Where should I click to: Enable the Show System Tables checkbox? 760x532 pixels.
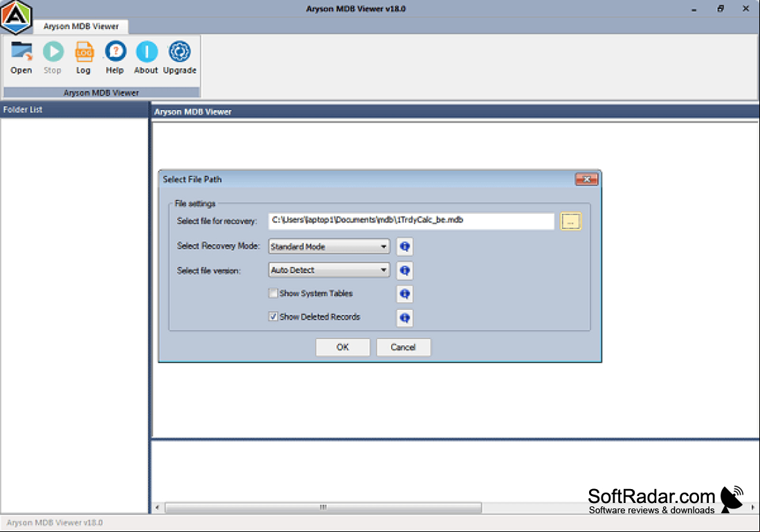[273, 293]
